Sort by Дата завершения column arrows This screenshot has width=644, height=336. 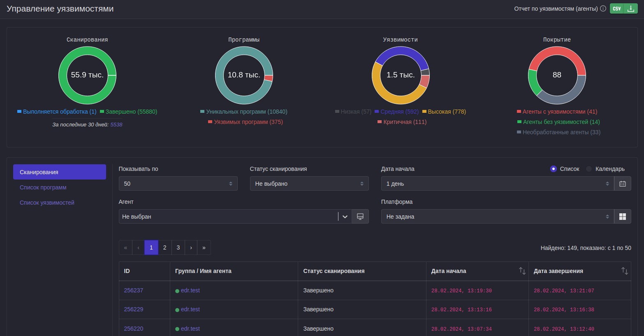[x=624, y=271]
